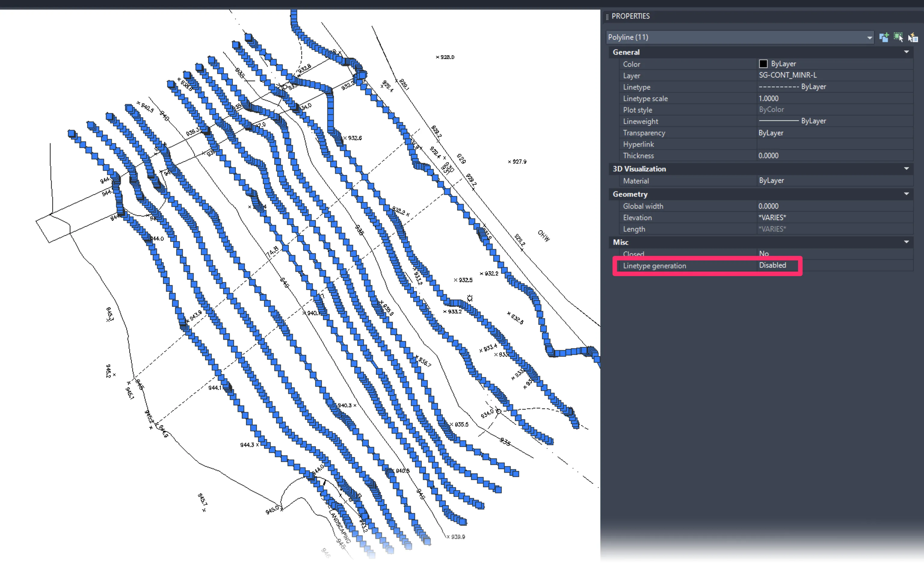Click the Select Objects icon
The width and height of the screenshot is (924, 563).
pos(898,37)
